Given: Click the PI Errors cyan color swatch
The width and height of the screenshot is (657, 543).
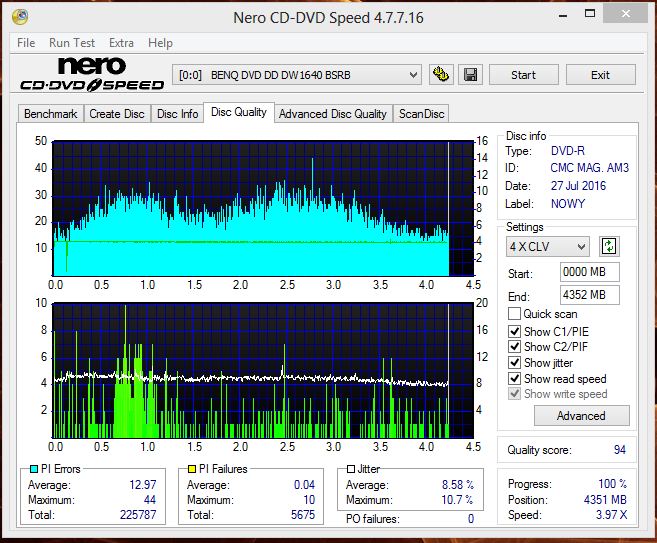Looking at the screenshot, I should pyautogui.click(x=34, y=469).
